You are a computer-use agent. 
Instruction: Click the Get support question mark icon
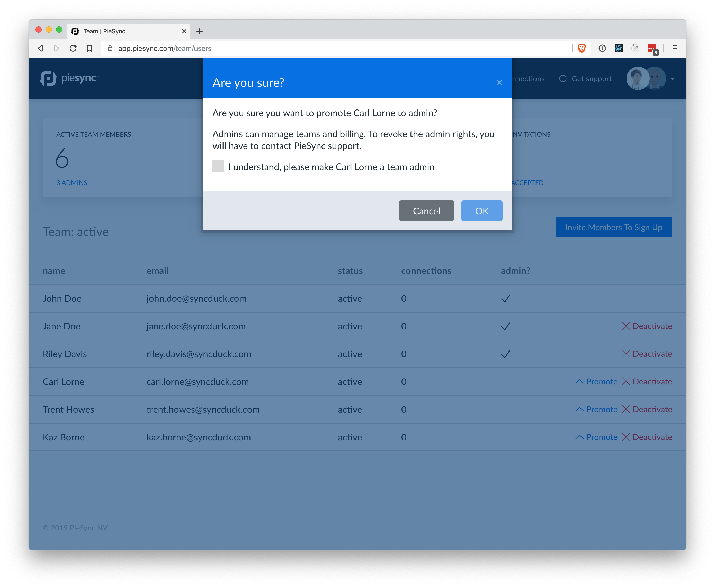(563, 79)
